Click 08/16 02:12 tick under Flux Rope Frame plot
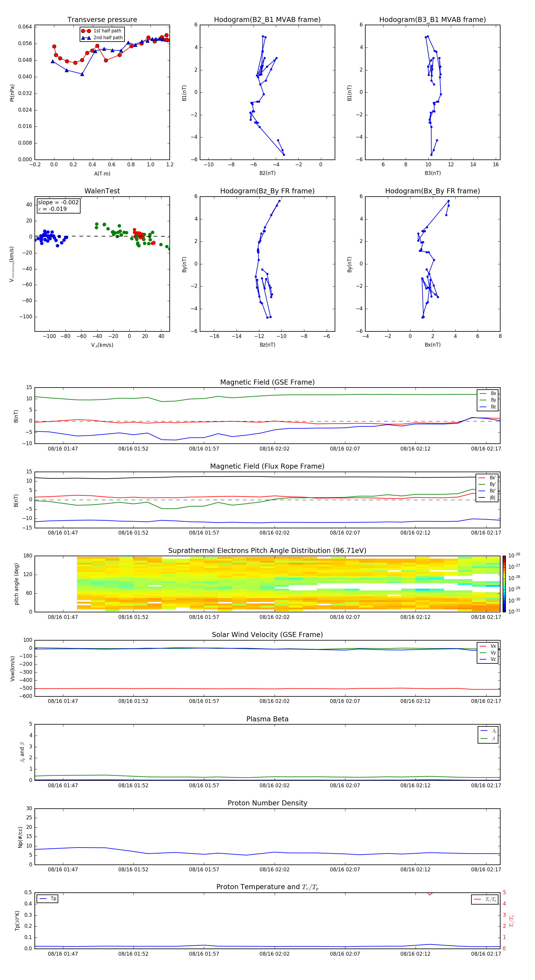The width and height of the screenshot is (535, 980). [416, 533]
